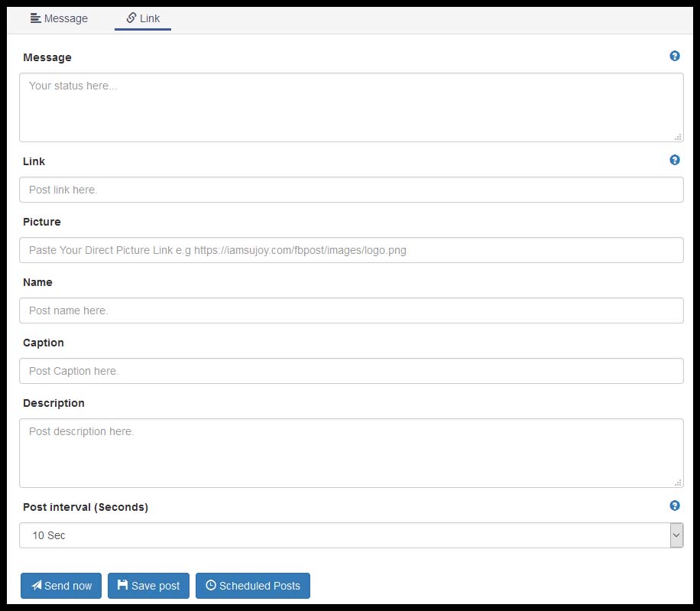Open the Post interval dropdown
Viewport: 700px width, 611px height.
344,535
